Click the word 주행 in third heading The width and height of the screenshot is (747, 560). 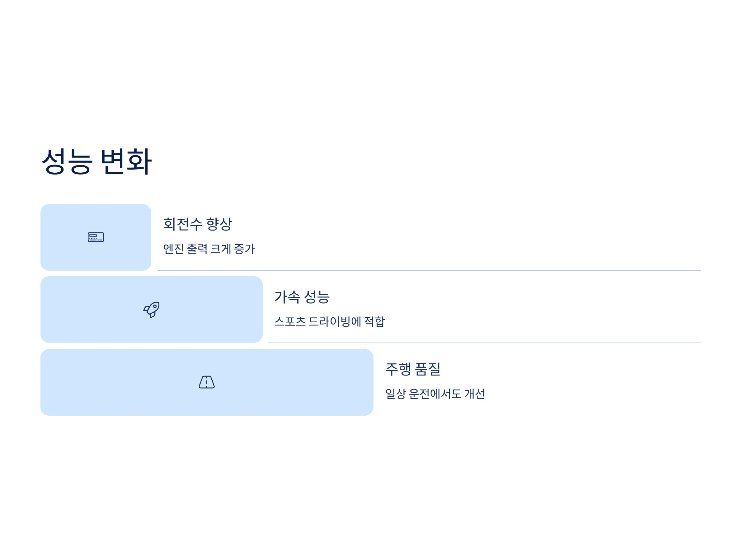click(398, 369)
